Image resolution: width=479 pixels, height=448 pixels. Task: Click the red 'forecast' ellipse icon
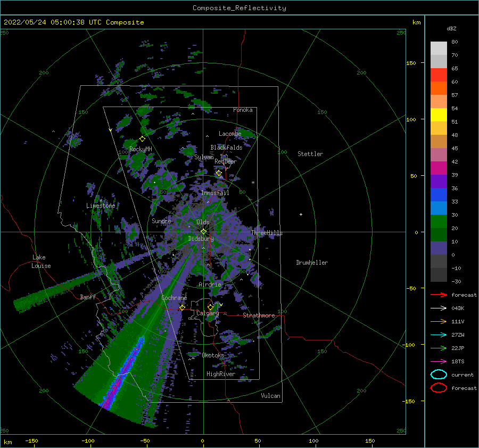coord(439,388)
